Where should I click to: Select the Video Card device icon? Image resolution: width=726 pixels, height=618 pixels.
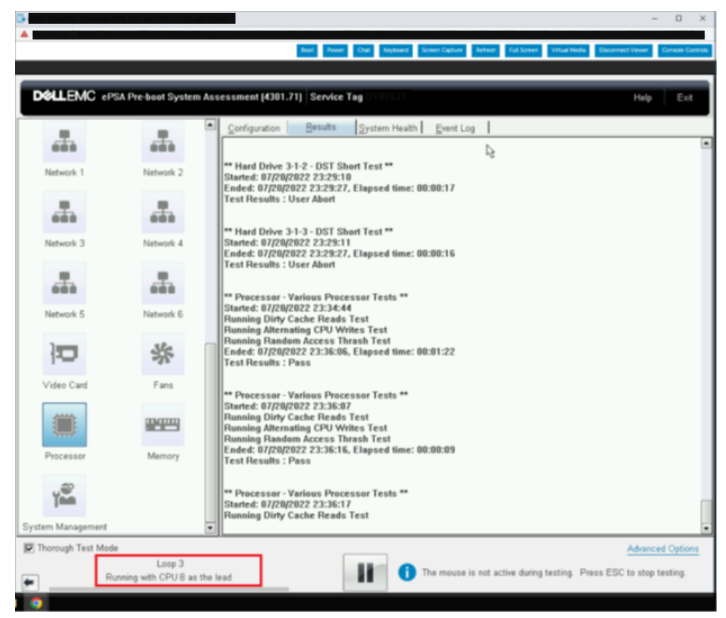pyautogui.click(x=64, y=354)
